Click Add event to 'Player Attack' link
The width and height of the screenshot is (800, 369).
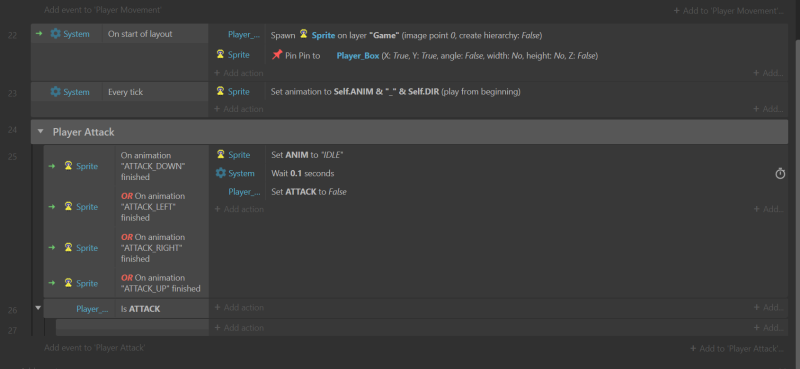(95, 348)
